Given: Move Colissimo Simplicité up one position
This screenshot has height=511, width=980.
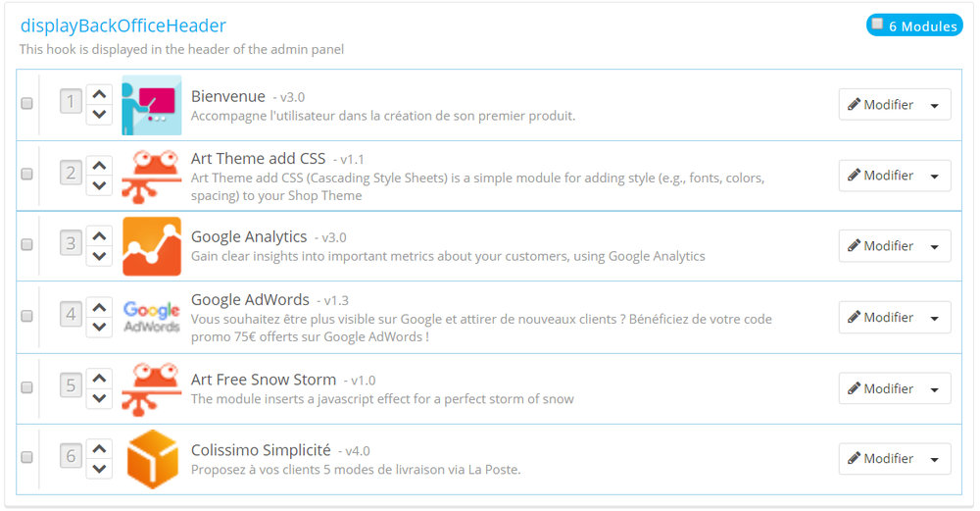Looking at the screenshot, I should (98, 448).
